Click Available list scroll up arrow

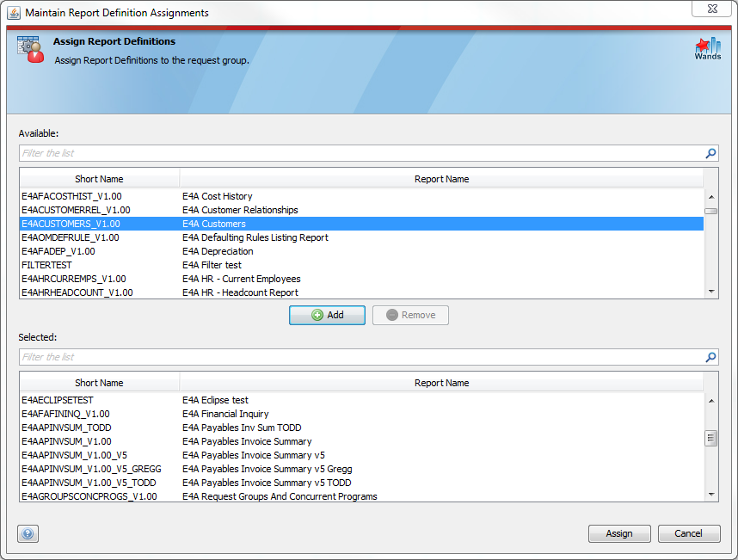click(711, 197)
